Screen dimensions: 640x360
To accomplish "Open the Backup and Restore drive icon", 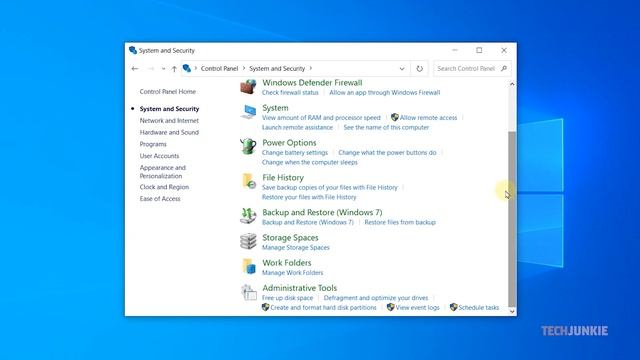I will click(x=248, y=216).
